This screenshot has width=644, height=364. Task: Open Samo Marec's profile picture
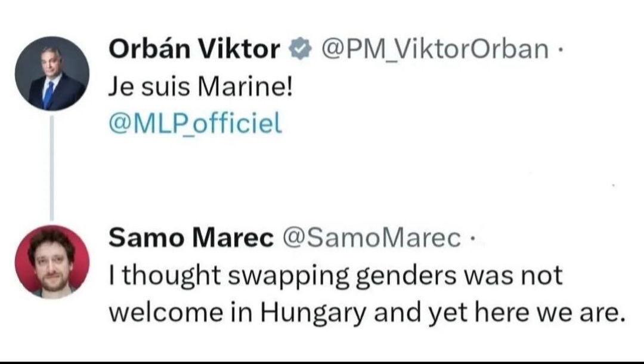tap(52, 262)
